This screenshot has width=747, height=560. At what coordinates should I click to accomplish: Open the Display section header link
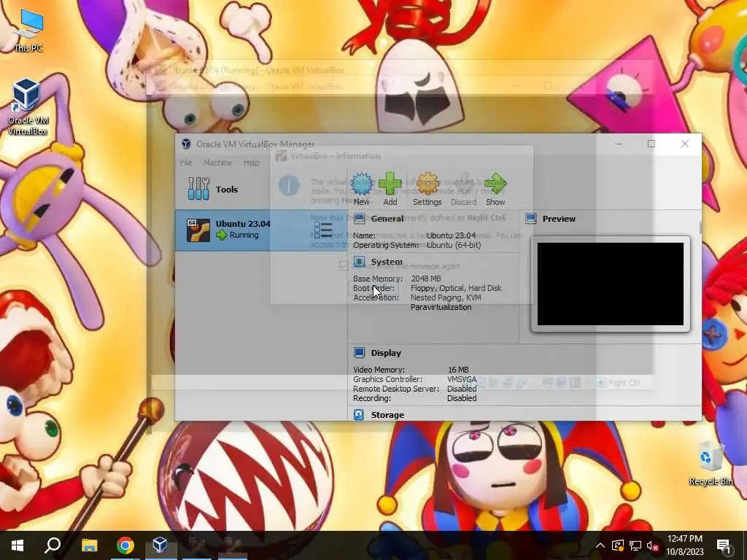[386, 353]
